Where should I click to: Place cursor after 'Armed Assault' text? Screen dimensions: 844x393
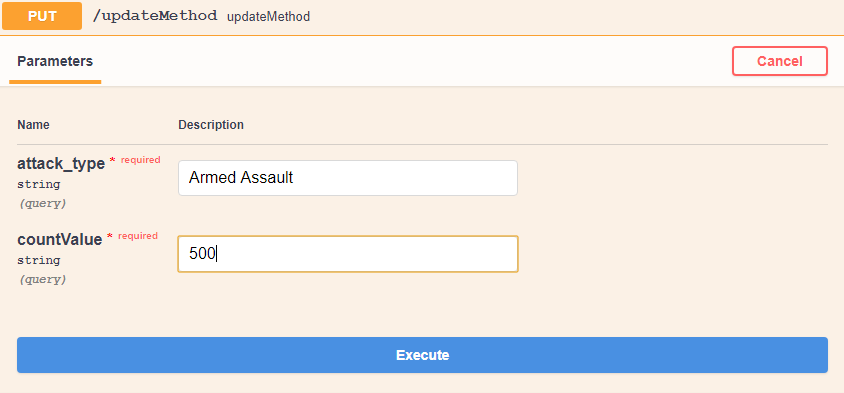click(294, 178)
